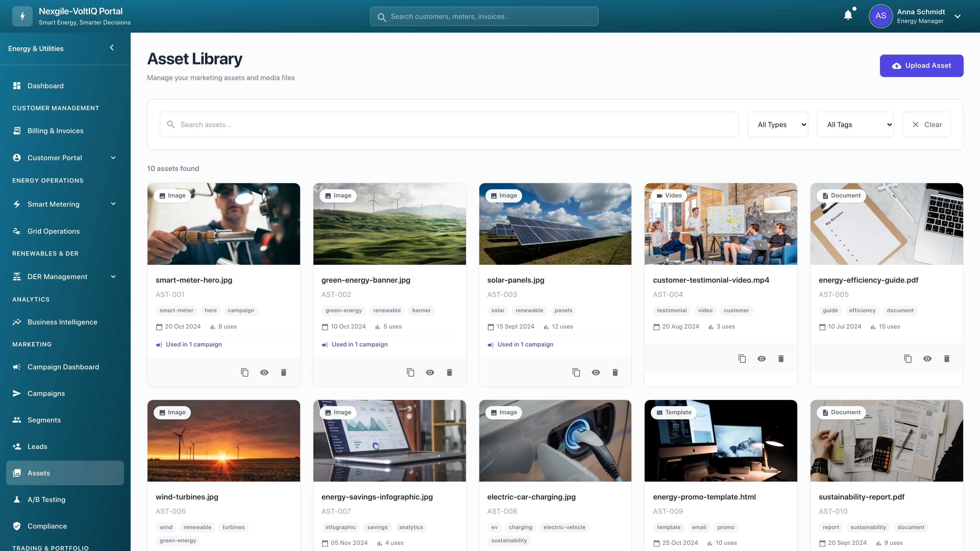
Task: Open the wind-turbines.jpg thumbnail
Action: coord(224,441)
